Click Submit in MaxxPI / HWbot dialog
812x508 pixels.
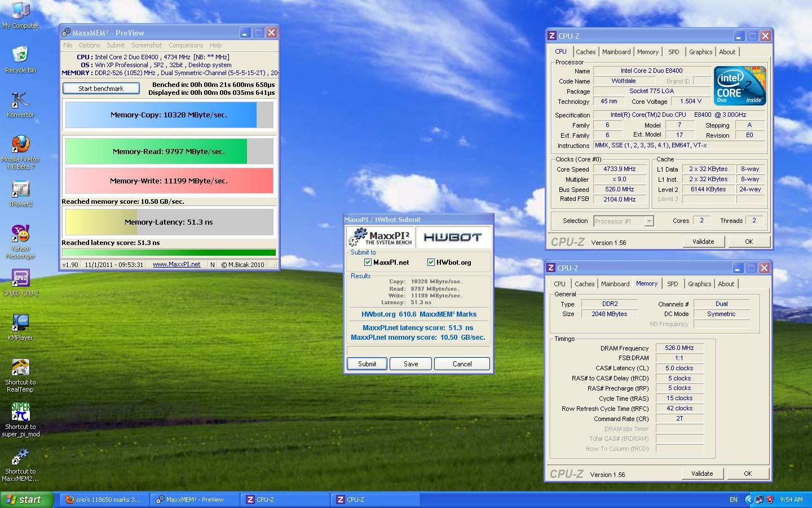coord(367,364)
